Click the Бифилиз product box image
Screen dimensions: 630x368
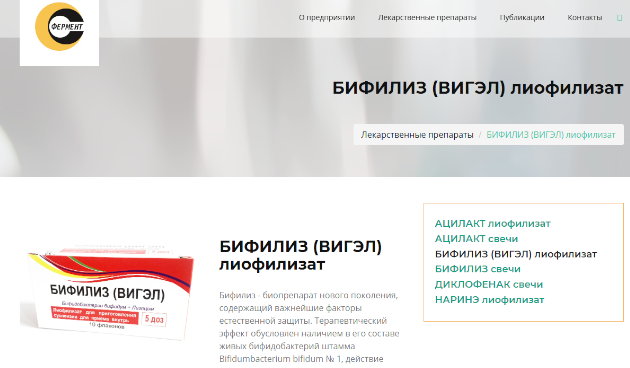click(x=107, y=293)
